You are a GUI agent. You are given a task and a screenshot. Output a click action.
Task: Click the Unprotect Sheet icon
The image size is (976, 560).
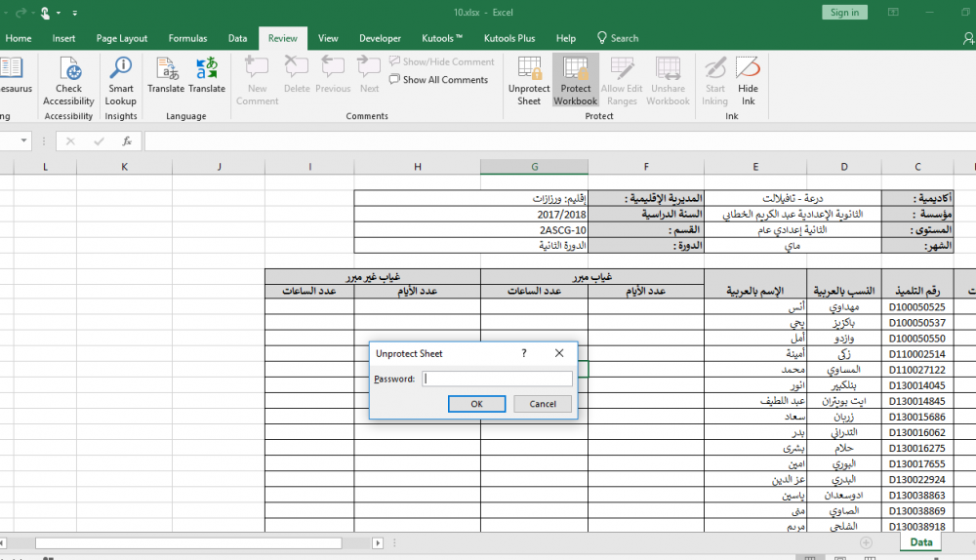529,80
